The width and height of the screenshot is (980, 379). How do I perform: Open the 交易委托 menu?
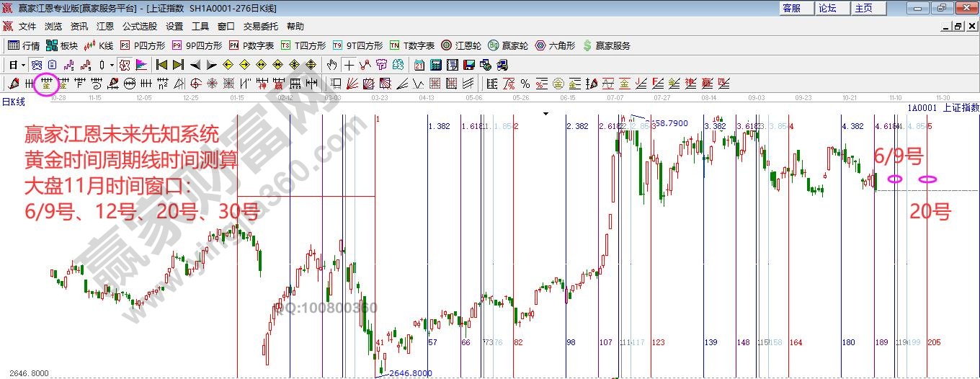tap(260, 27)
